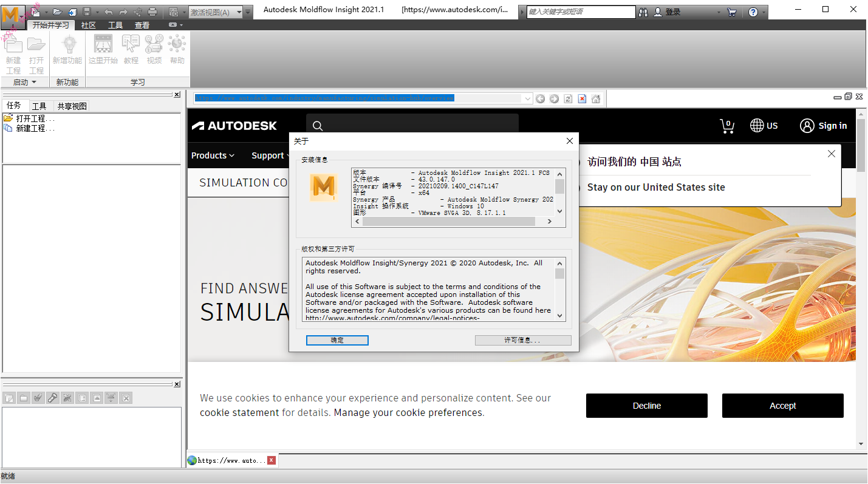Click 确定 in the 关于 dialog

click(337, 340)
